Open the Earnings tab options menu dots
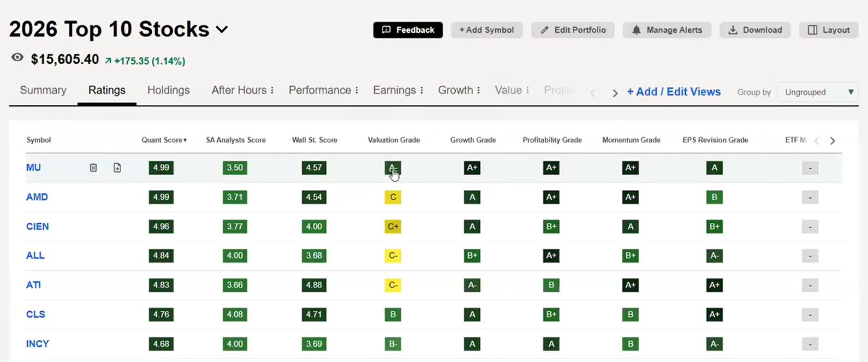The height and width of the screenshot is (362, 868). [421, 91]
